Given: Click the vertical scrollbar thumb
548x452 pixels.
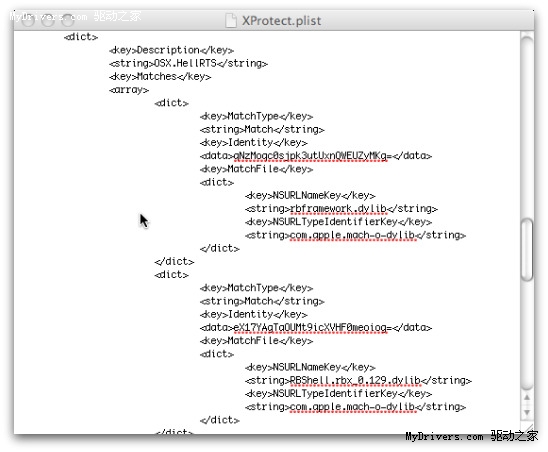Looking at the screenshot, I should (527, 249).
